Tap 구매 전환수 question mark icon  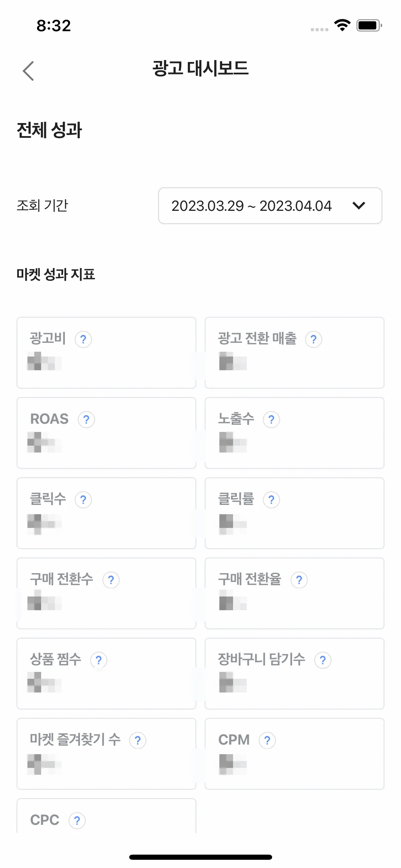point(111,580)
